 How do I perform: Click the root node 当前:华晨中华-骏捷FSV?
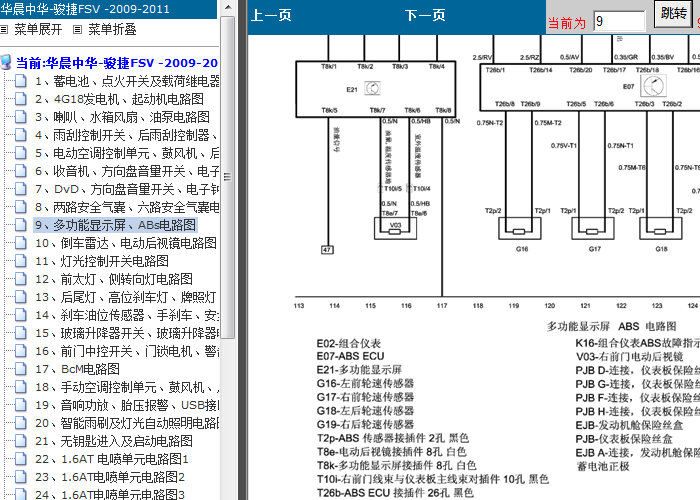click(117, 63)
